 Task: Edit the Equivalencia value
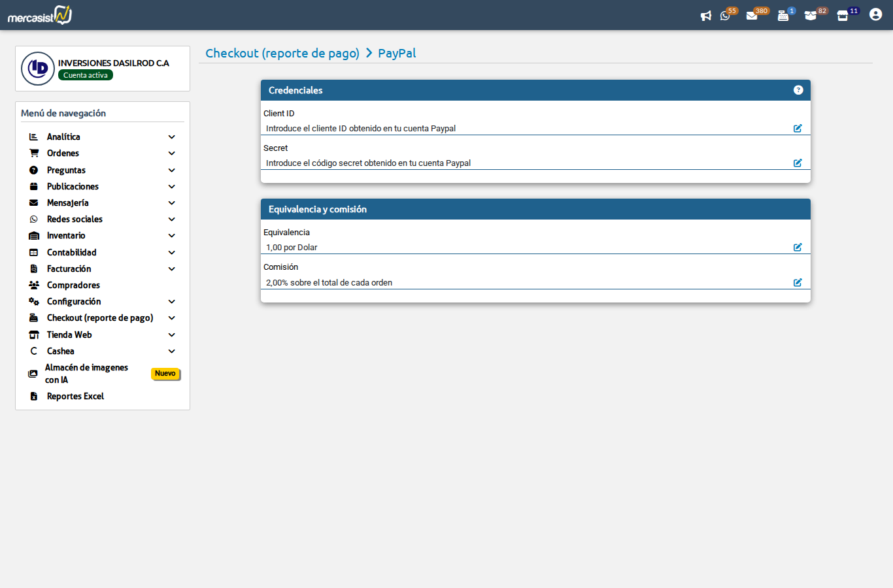pyautogui.click(x=798, y=248)
